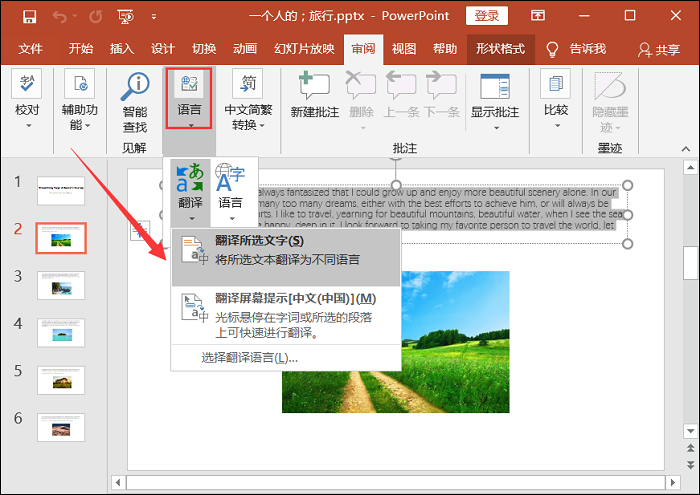
Task: Open the 帮助 tab
Action: click(x=445, y=48)
